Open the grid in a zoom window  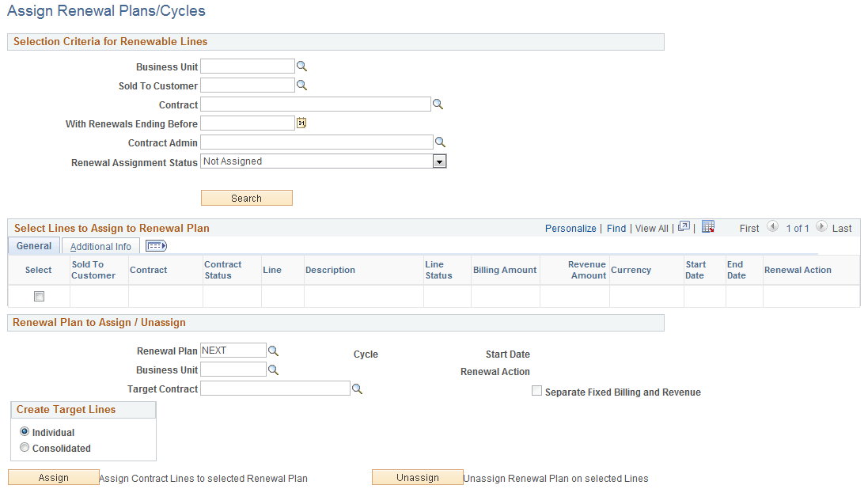click(682, 227)
